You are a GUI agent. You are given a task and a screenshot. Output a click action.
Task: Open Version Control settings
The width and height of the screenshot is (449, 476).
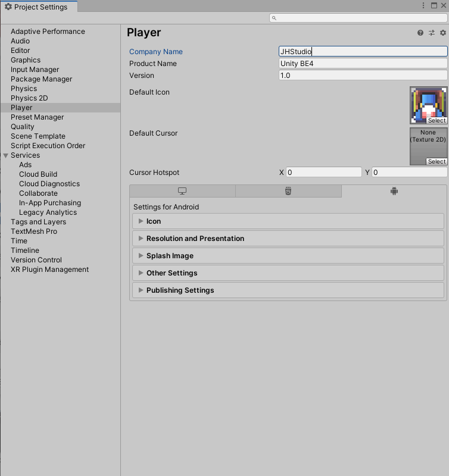click(36, 260)
